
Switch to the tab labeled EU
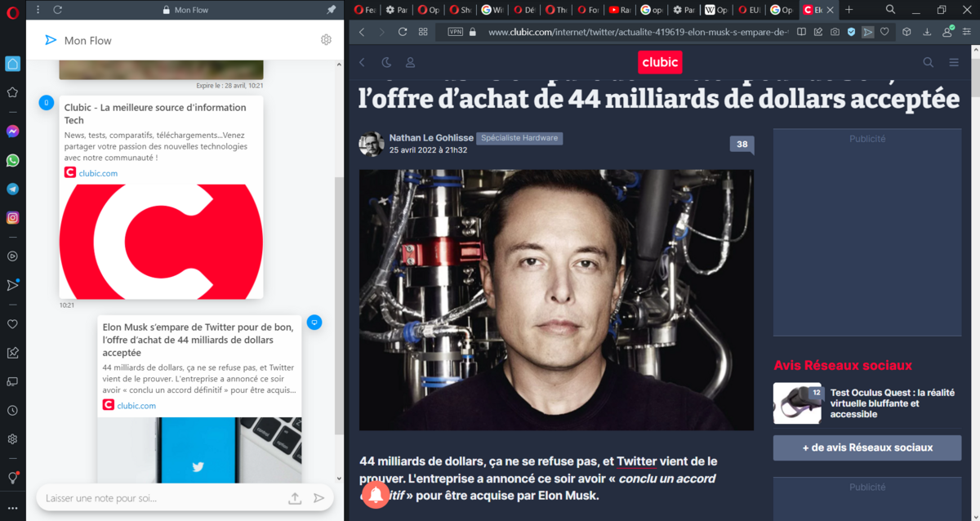coord(748,10)
